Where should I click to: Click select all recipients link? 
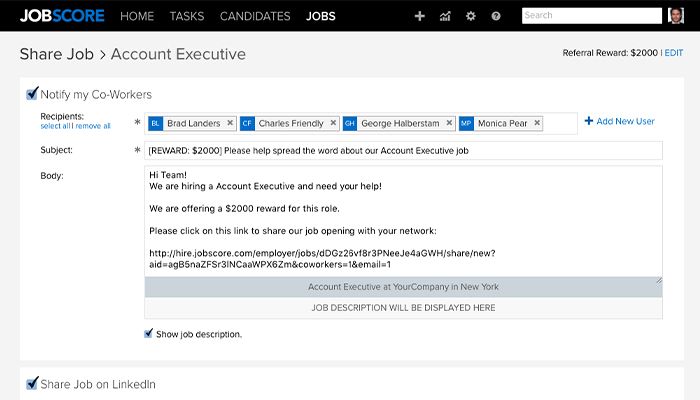coord(55,126)
